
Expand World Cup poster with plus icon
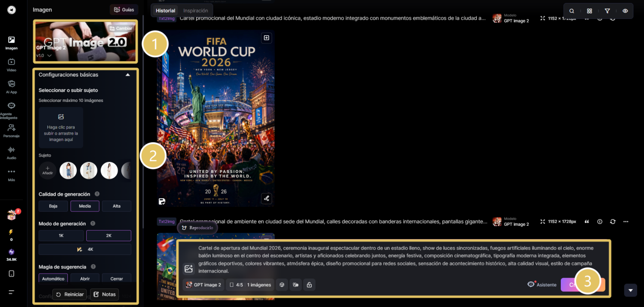tap(267, 38)
